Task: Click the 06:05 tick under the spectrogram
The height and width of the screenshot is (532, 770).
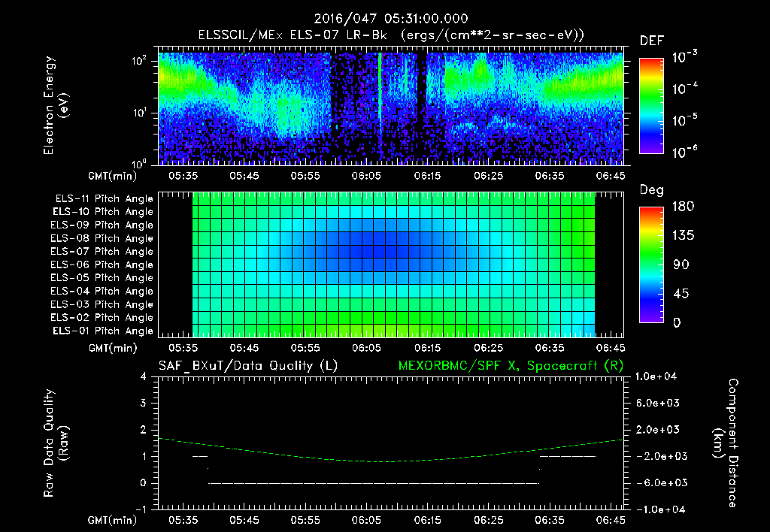Action: [366, 176]
